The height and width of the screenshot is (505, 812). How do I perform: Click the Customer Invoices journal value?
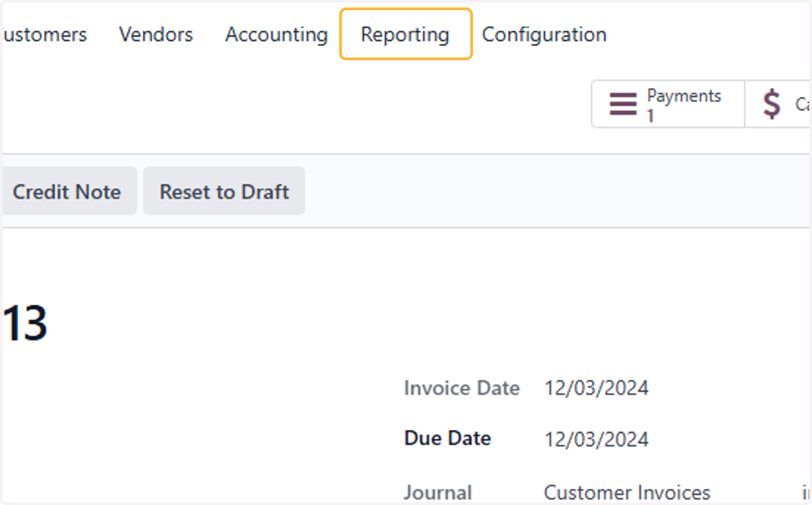pos(627,493)
